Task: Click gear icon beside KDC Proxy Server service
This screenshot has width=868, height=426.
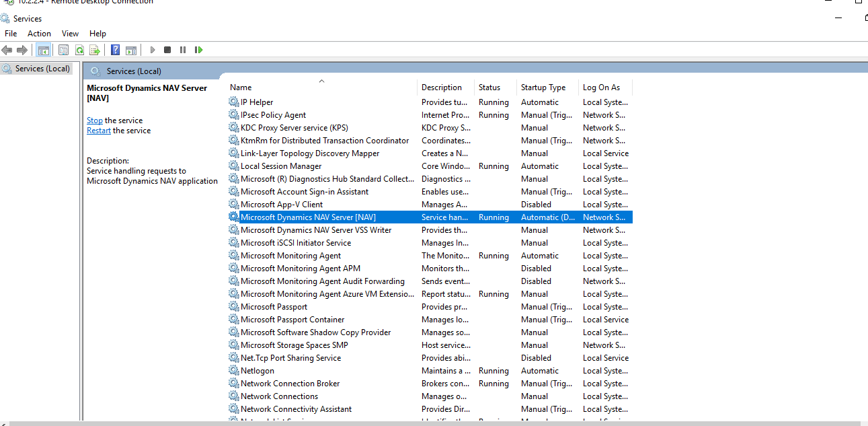Action: (234, 128)
